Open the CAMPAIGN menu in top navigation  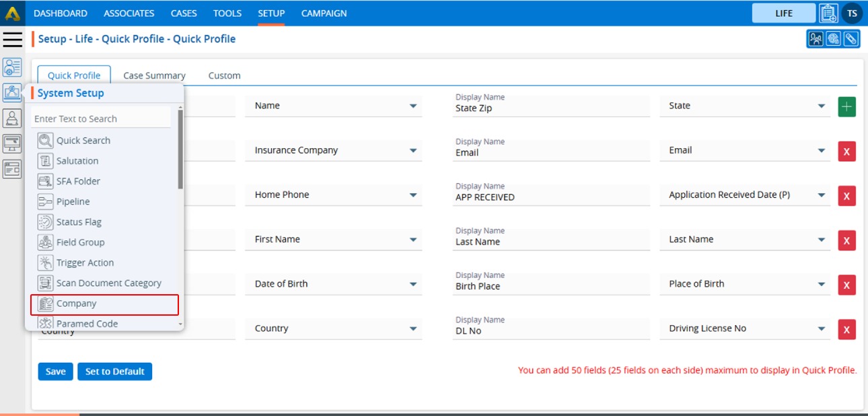tap(324, 13)
